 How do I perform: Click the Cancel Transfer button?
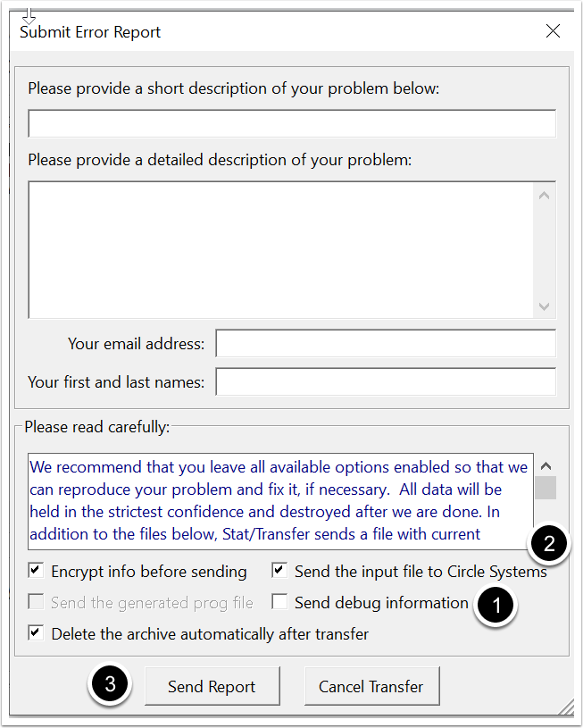[x=371, y=687]
